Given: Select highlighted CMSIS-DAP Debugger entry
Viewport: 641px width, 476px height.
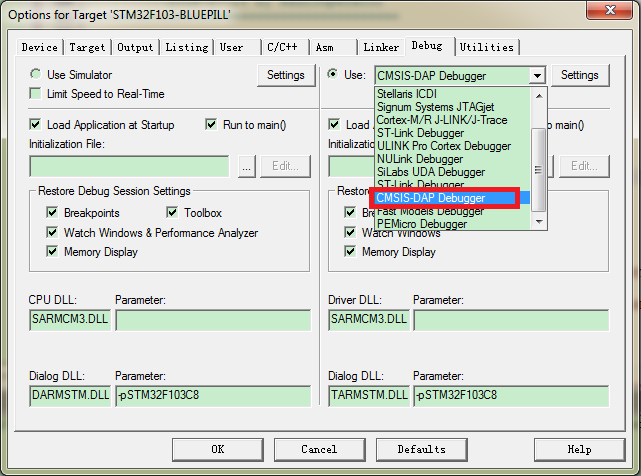Looking at the screenshot, I should tap(453, 198).
